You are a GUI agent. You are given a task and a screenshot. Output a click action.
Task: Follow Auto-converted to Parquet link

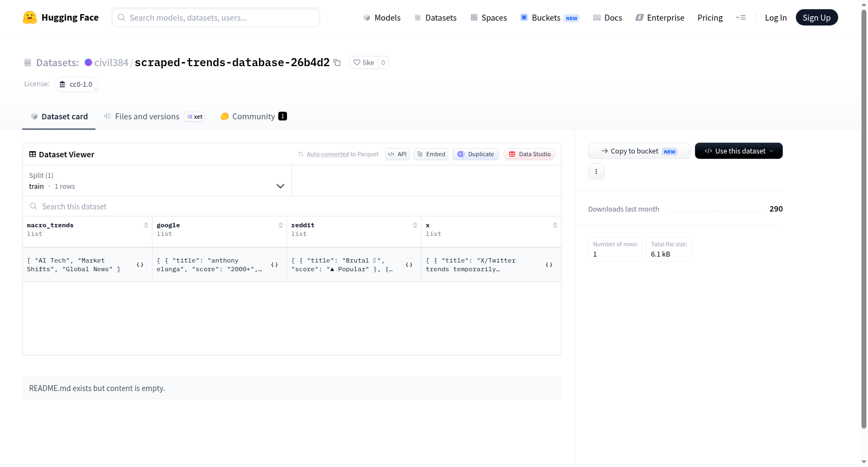coord(328,154)
